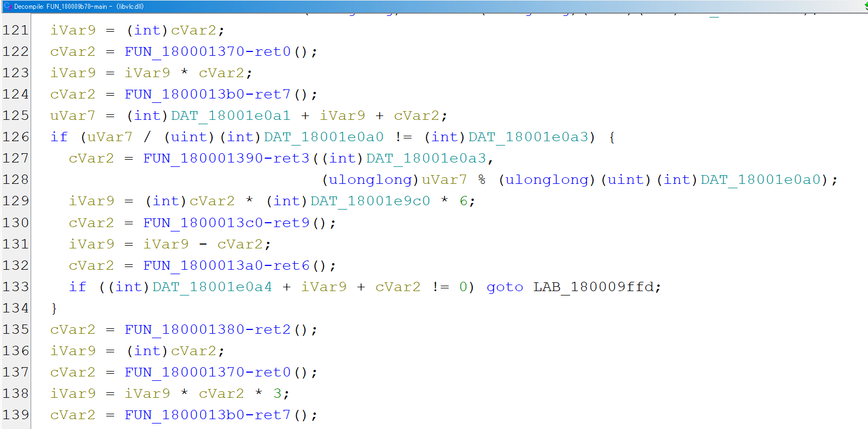Image resolution: width=868 pixels, height=429 pixels.
Task: Click DAT_18001e0a0 on line 126
Action: [324, 137]
